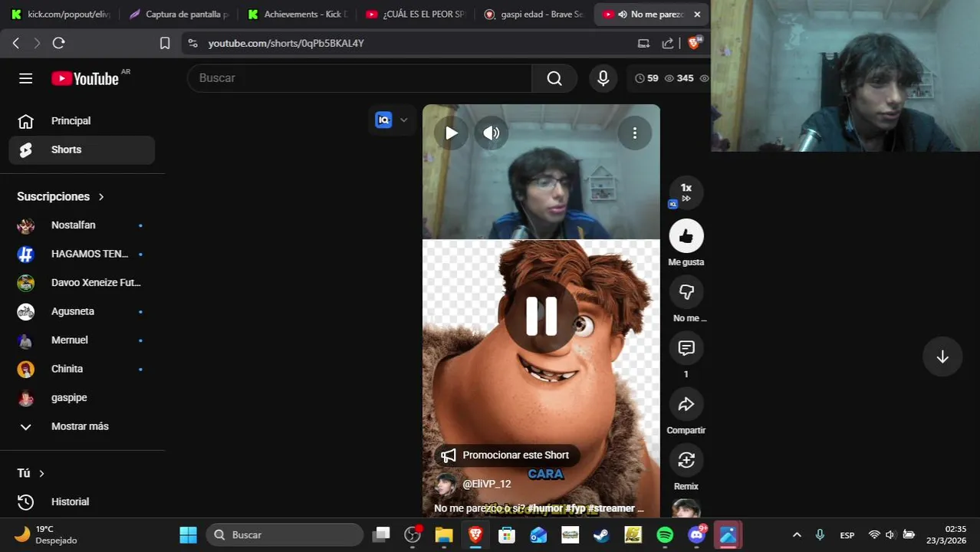Go back with the browser arrow
Viewport: 980px width, 552px height.
(x=16, y=44)
